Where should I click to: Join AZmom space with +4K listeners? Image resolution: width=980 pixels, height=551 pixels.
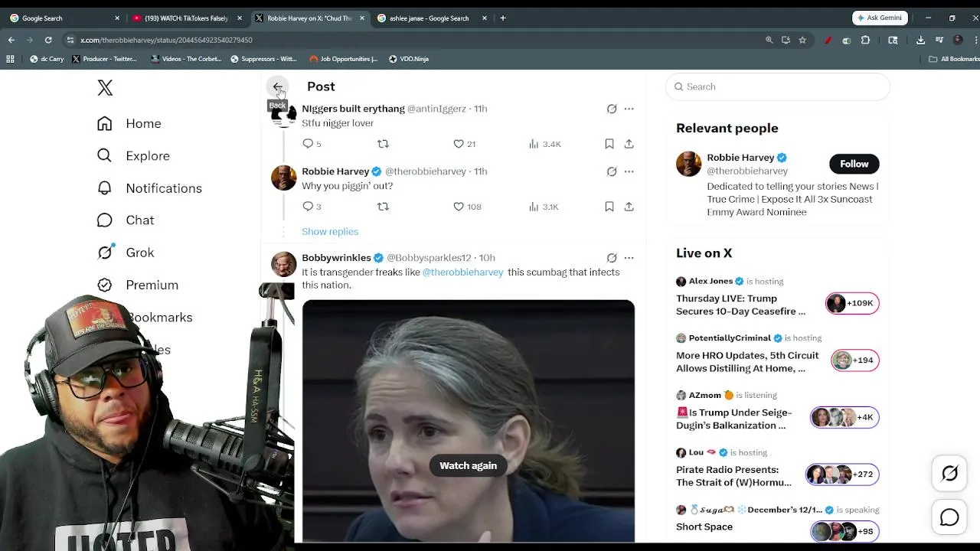point(844,417)
